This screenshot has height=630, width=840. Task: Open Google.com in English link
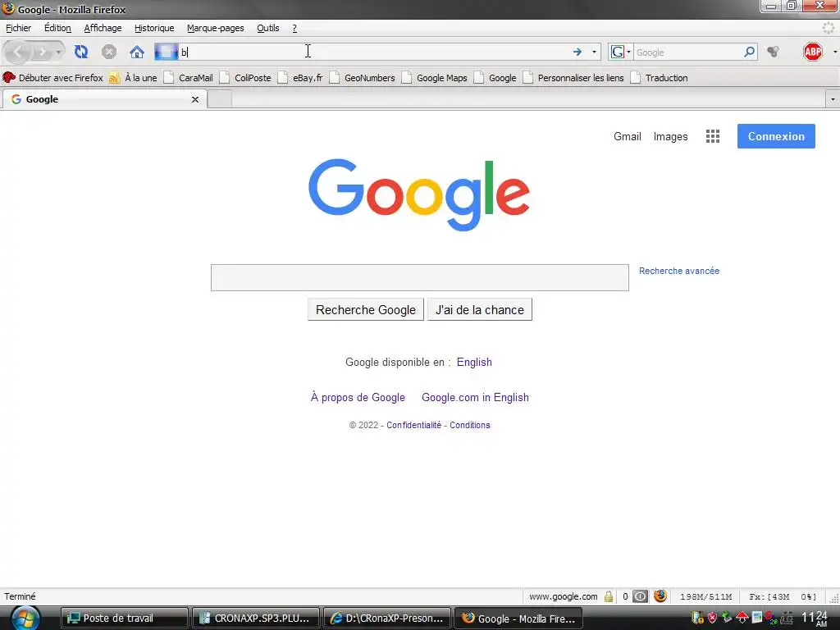point(475,398)
